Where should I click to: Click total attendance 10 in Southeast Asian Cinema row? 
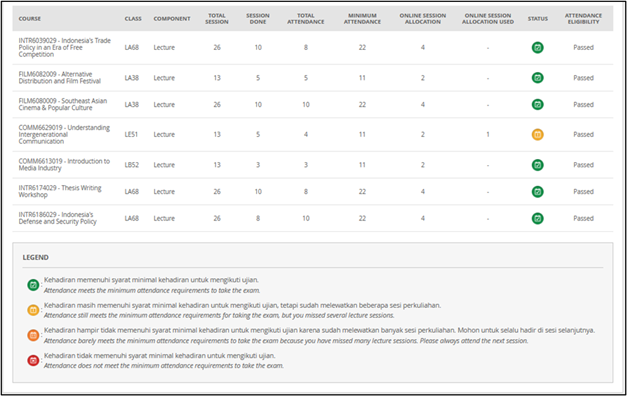tap(306, 105)
